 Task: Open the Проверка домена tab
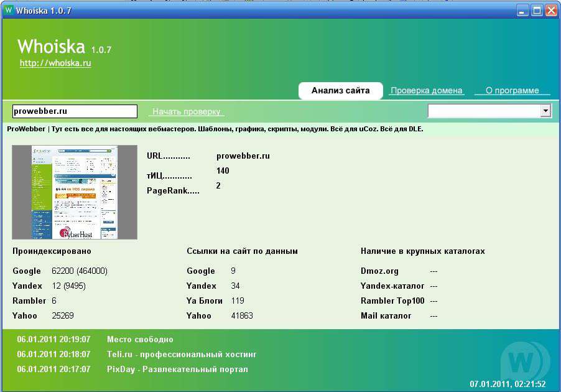click(426, 91)
